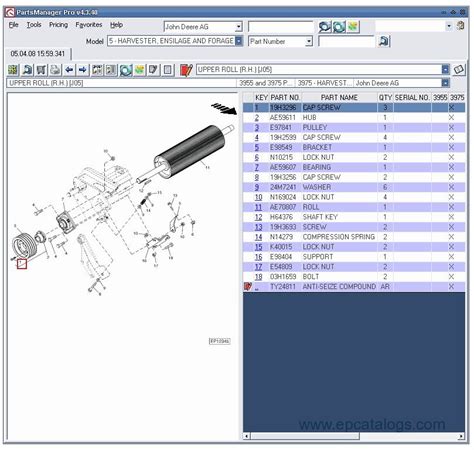The image size is (474, 450).
Task: Click the '3975 - HARVEST...' breadcrumb segment
Action: [x=324, y=83]
